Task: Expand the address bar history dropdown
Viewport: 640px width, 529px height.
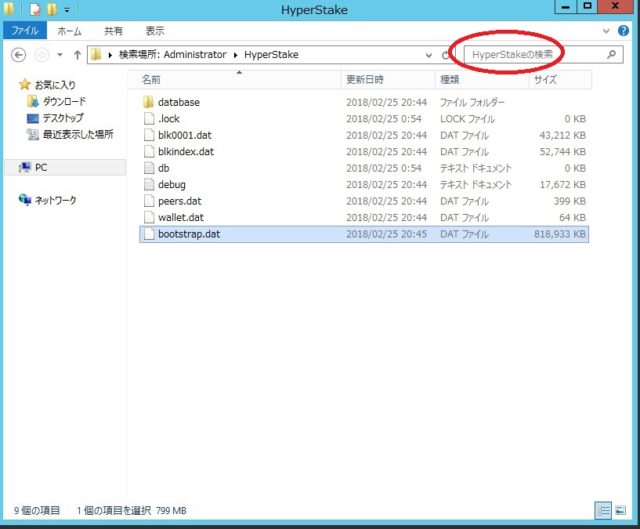Action: (x=429, y=55)
